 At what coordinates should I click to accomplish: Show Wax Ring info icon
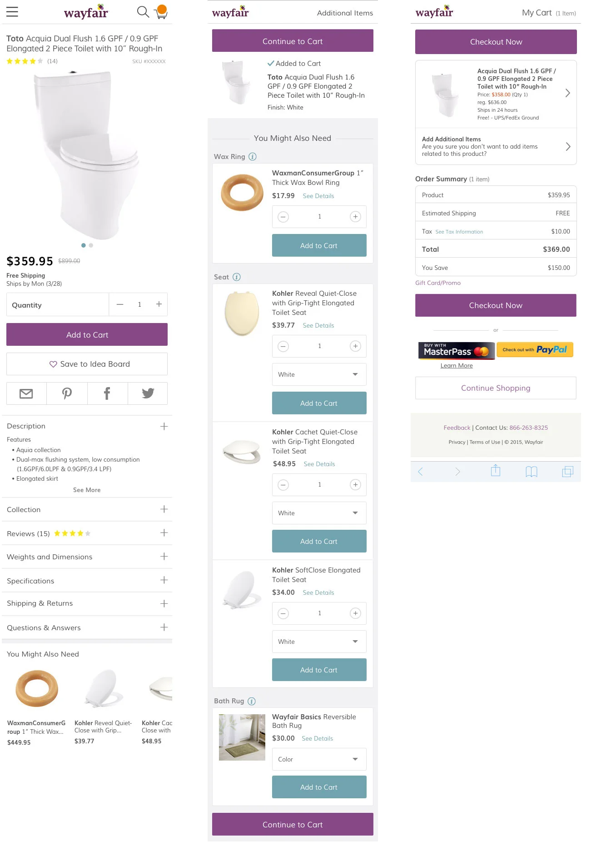(x=253, y=157)
